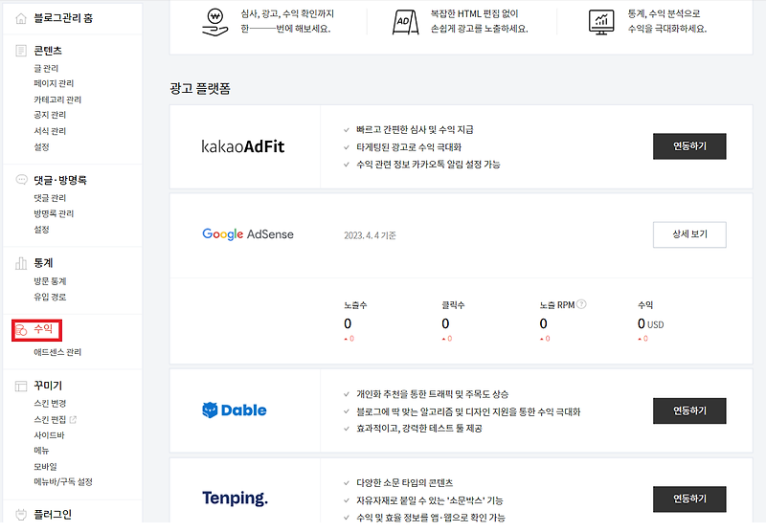This screenshot has width=766, height=532.
Task: Open the 플러그인 menu heading
Action: pos(53,515)
